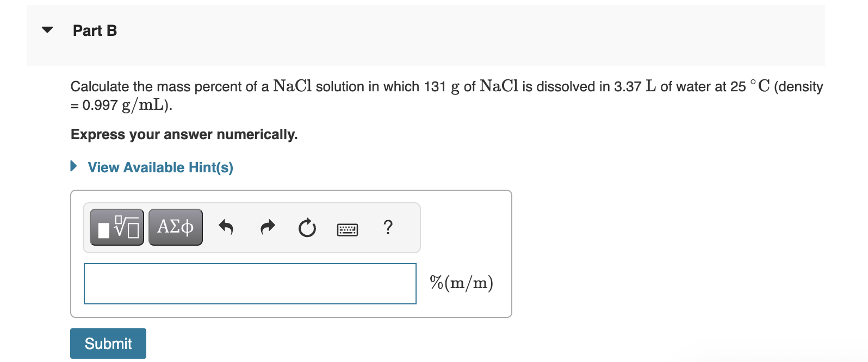Click the question mark help icon
This screenshot has height=362, width=868.
388,228
